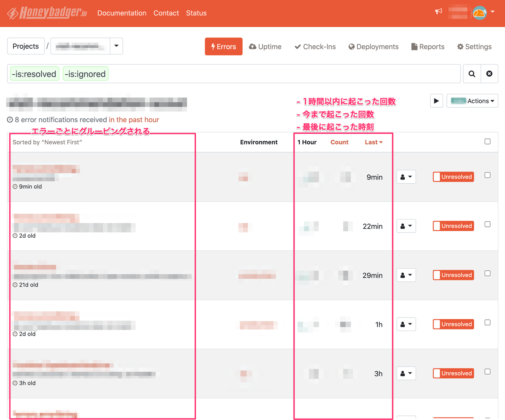Click the 'Sorted by "Newest First"' label

[47, 142]
